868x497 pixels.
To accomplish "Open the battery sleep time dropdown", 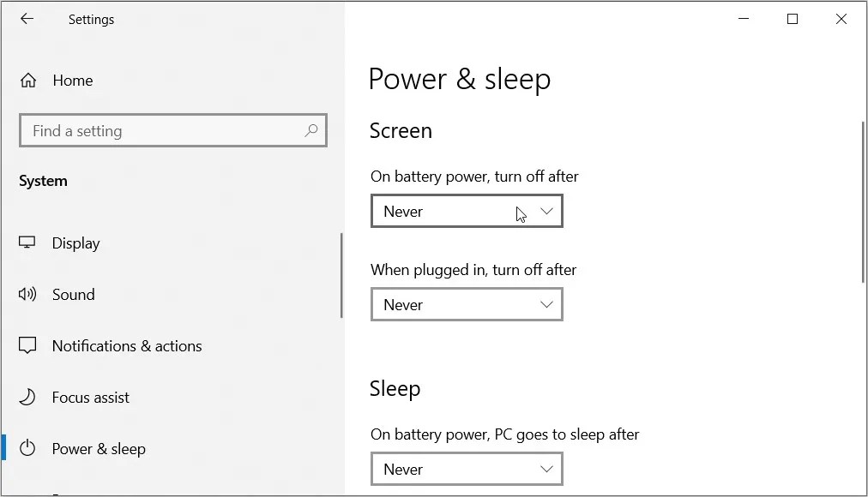I will 467,469.
